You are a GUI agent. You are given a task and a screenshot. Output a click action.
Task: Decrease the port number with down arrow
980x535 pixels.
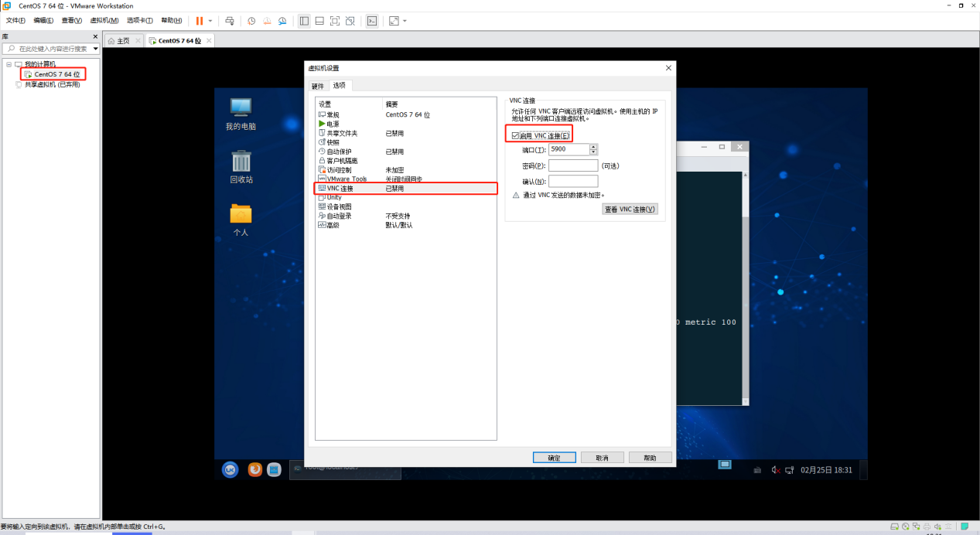click(x=594, y=152)
